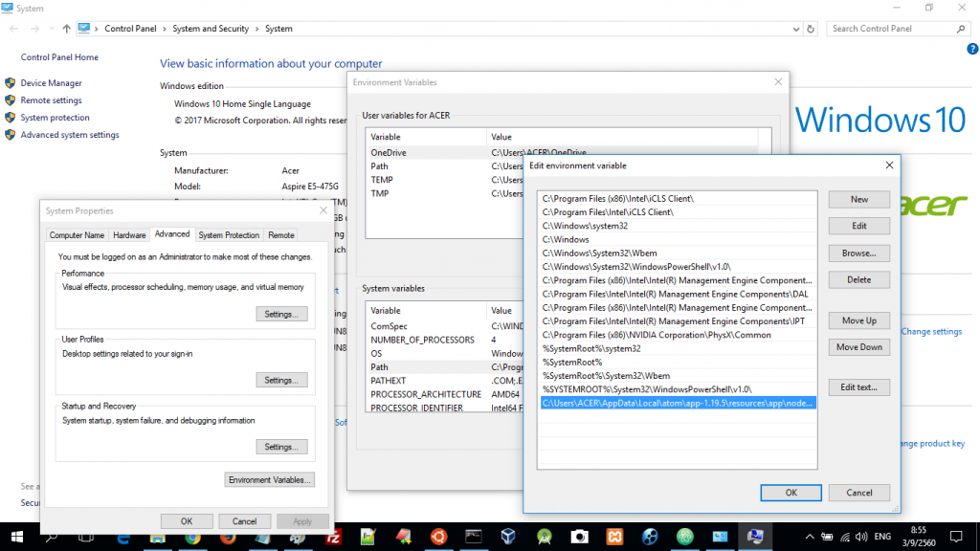Screen dimensions: 980x551
Task: Click the battery status tray icon
Action: [827, 537]
